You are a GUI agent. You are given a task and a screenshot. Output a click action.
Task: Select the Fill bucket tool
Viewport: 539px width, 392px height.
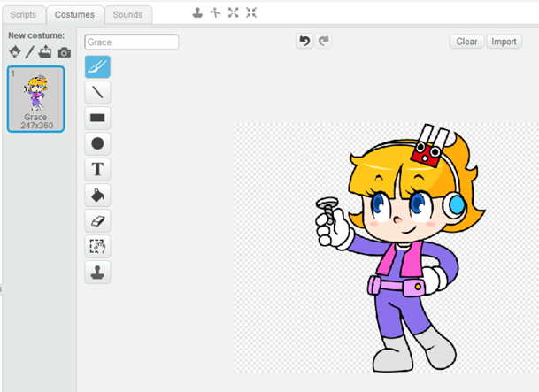point(97,195)
